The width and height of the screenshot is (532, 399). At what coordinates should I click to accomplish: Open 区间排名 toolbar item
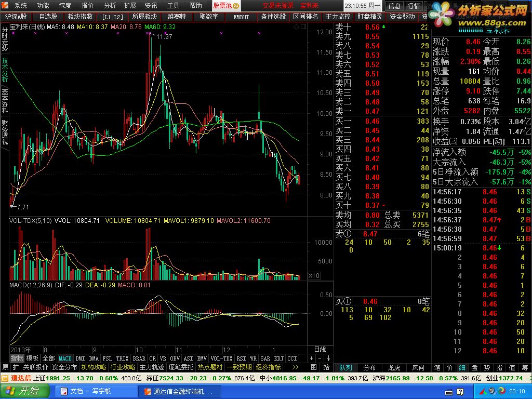[305, 16]
